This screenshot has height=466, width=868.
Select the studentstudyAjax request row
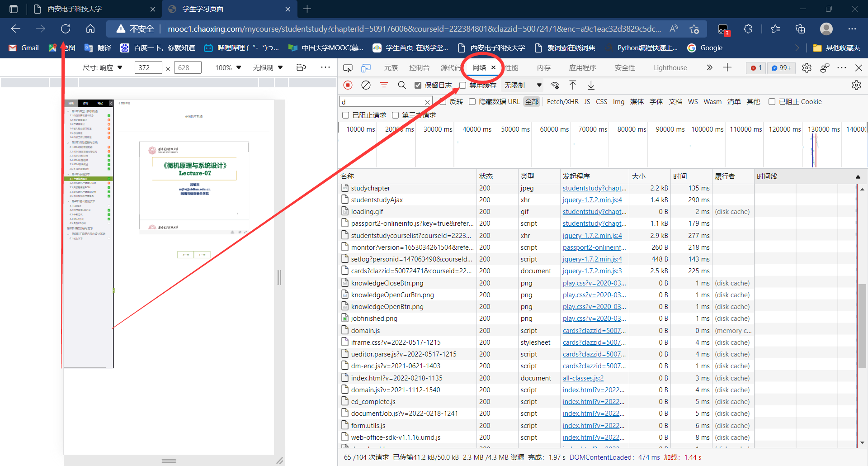point(547,200)
